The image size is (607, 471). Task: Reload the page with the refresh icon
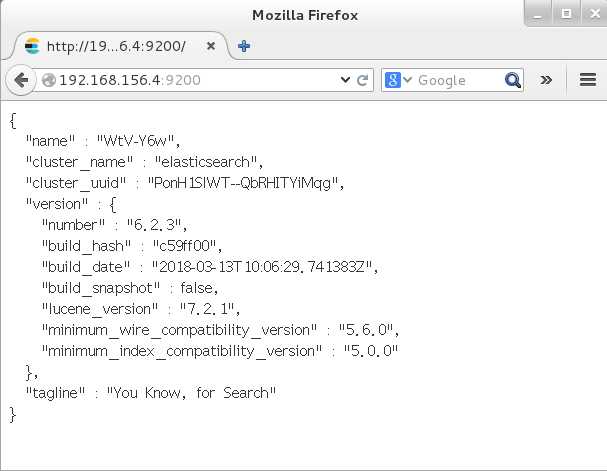[362, 80]
